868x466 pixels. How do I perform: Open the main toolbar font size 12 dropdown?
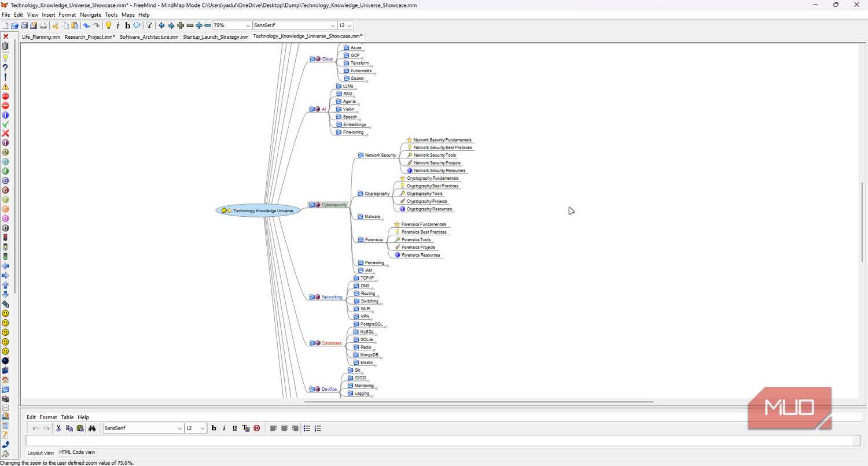[350, 25]
